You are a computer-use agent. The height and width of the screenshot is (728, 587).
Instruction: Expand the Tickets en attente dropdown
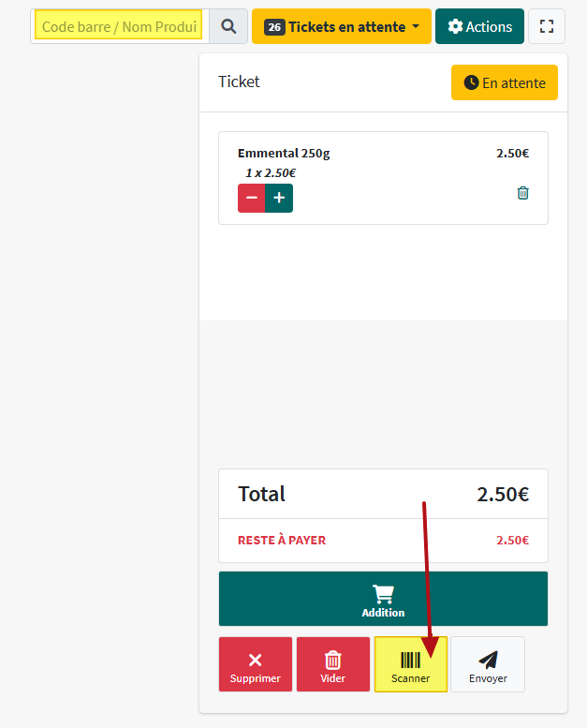coord(342,26)
